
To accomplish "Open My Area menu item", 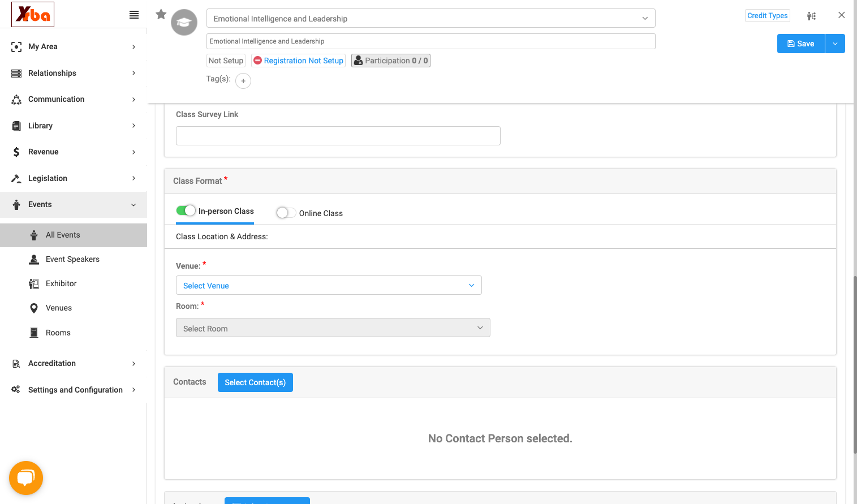I will [x=74, y=47].
